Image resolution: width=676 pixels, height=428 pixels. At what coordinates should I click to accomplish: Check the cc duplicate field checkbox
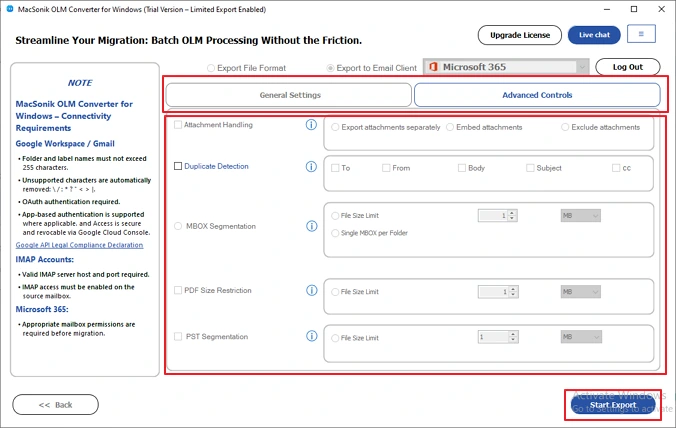(x=616, y=168)
